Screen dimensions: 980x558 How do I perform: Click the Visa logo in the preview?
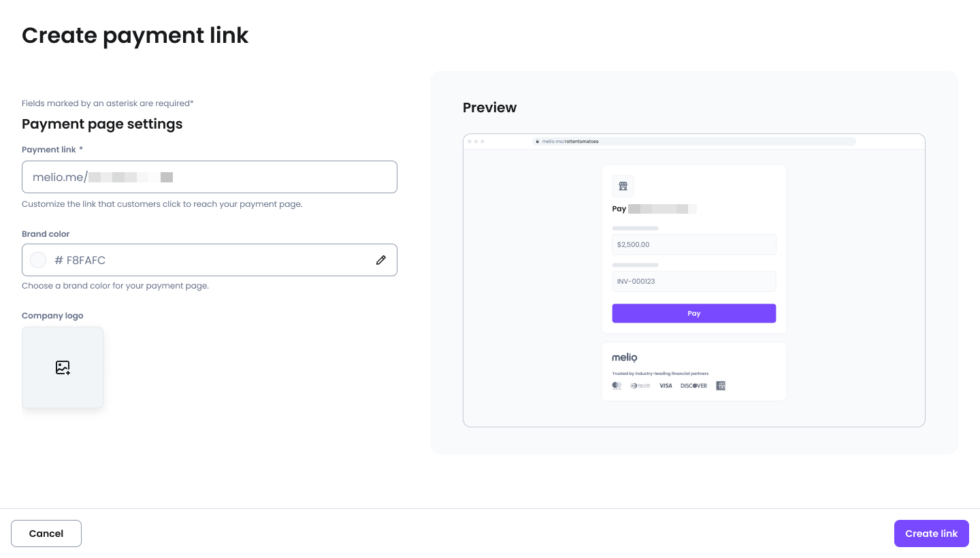[x=666, y=386]
